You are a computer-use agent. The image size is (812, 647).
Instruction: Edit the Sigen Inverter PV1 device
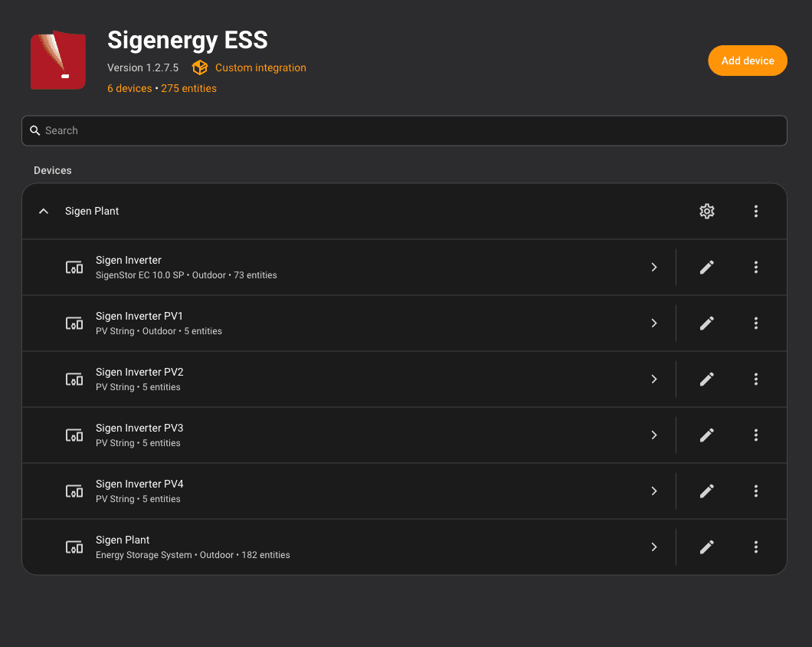pyautogui.click(x=707, y=323)
